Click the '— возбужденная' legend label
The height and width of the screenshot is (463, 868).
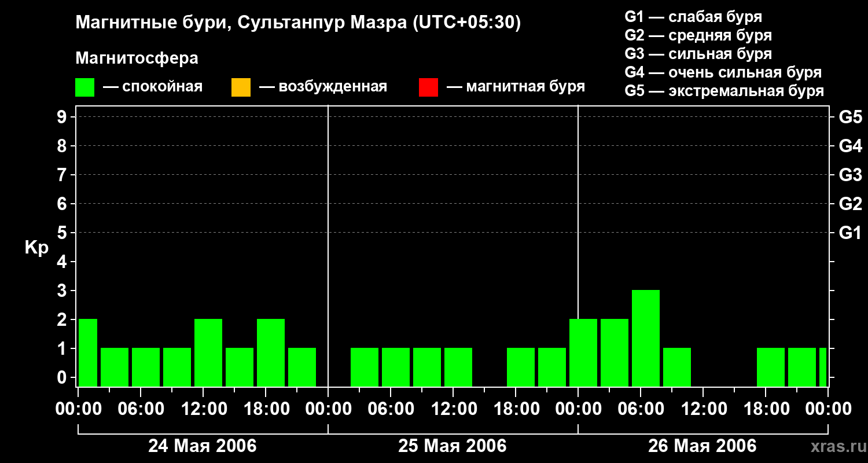(323, 87)
